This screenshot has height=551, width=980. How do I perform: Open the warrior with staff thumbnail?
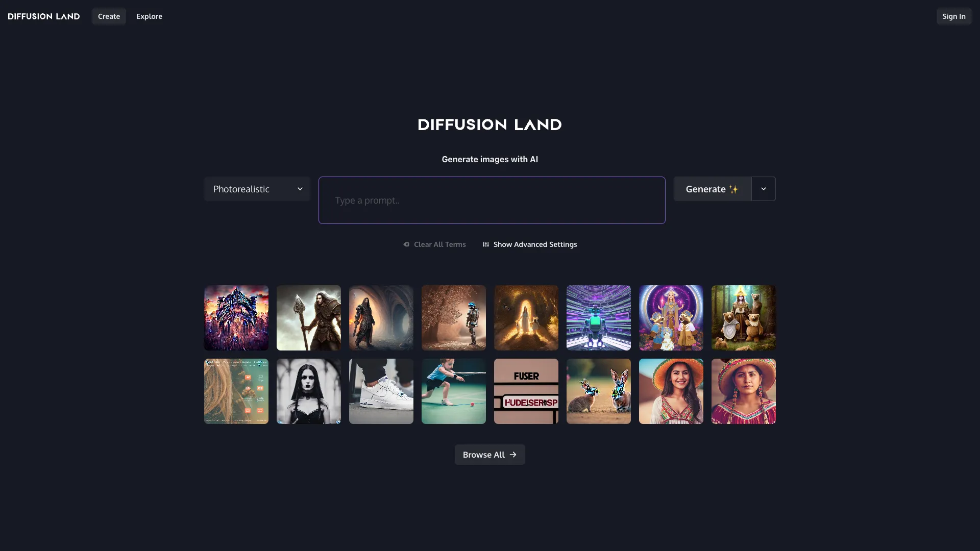309,318
